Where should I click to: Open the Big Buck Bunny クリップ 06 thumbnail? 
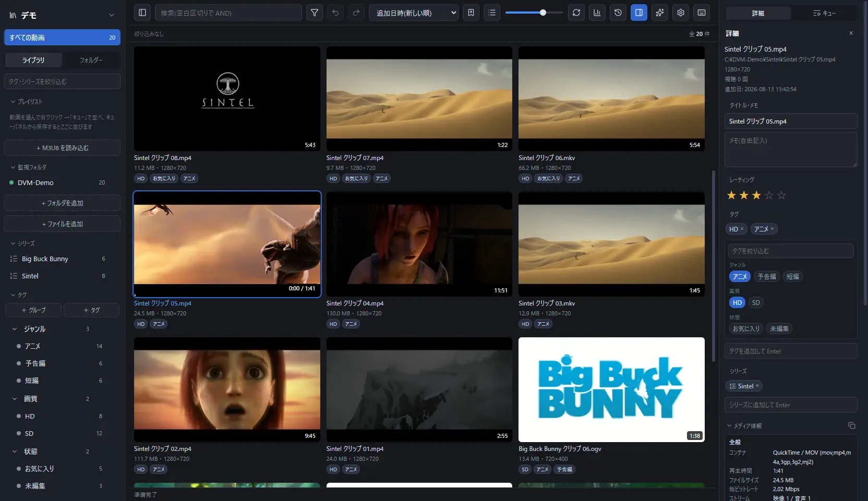(611, 389)
